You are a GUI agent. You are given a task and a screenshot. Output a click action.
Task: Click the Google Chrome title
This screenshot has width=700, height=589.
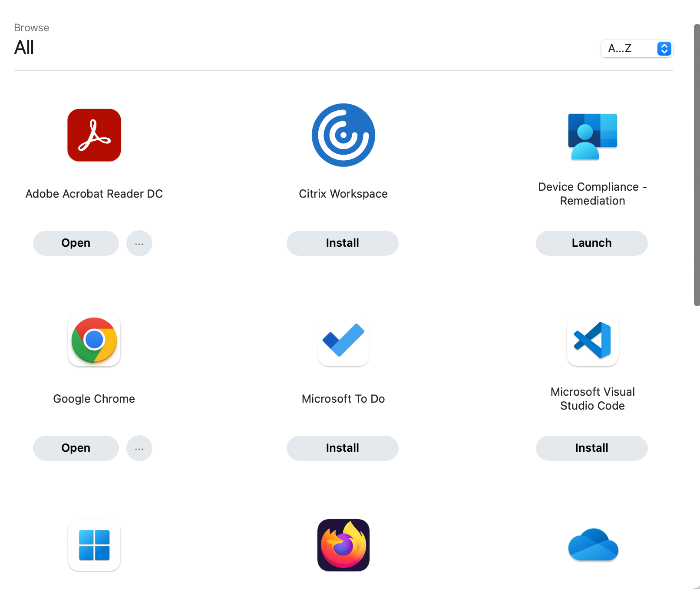pos(94,399)
